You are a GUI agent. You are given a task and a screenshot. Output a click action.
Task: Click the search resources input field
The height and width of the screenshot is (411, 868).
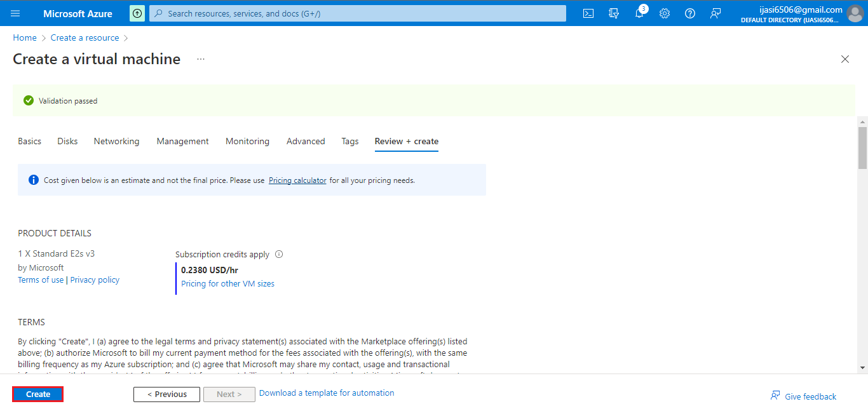pyautogui.click(x=358, y=13)
